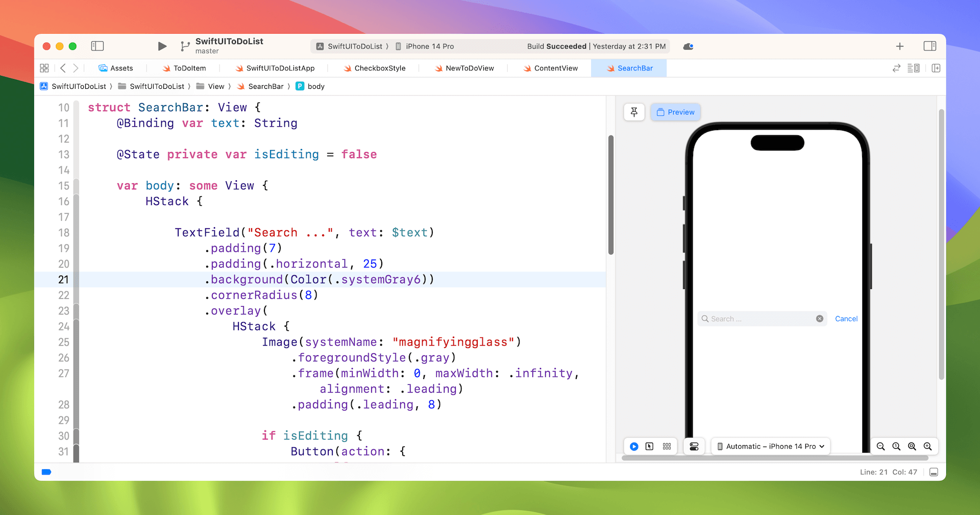Click the struct keyword on line 10
The image size is (980, 515).
coord(109,108)
